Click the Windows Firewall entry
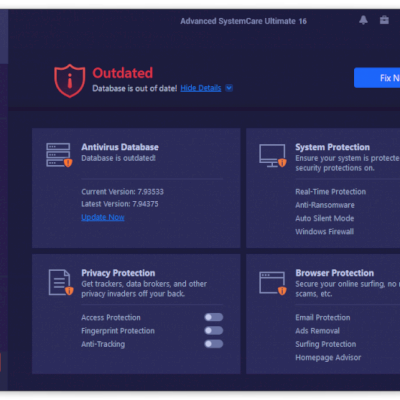This screenshot has height=400, width=400. coord(325,232)
